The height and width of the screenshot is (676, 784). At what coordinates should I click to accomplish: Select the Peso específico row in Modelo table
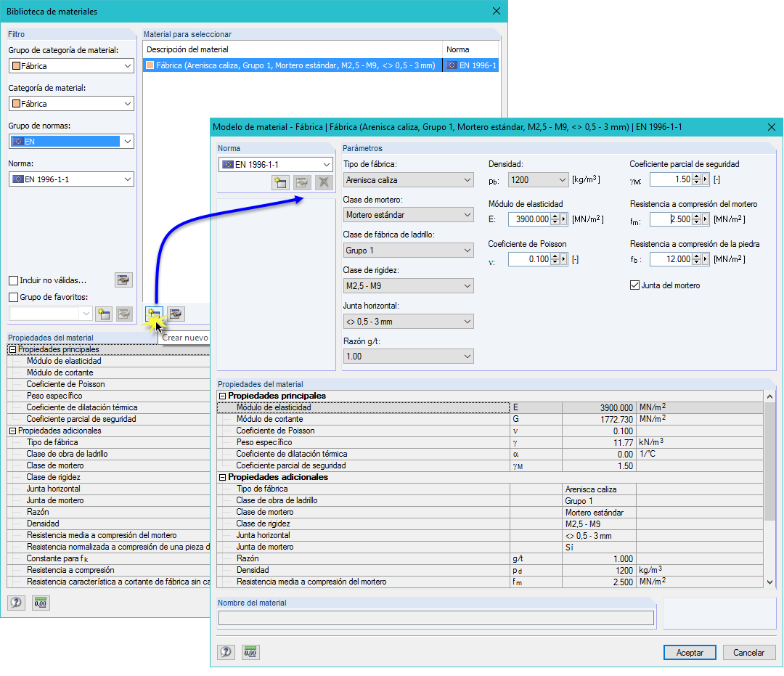pos(490,442)
